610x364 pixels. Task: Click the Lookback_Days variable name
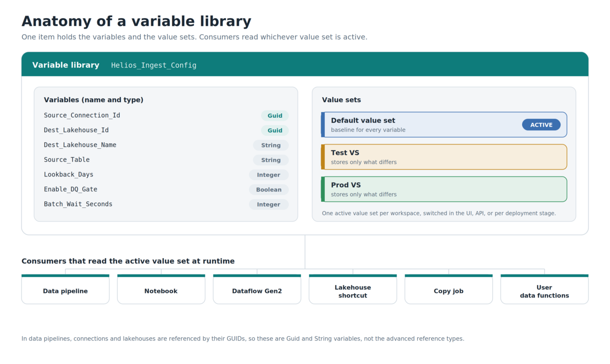(x=68, y=175)
